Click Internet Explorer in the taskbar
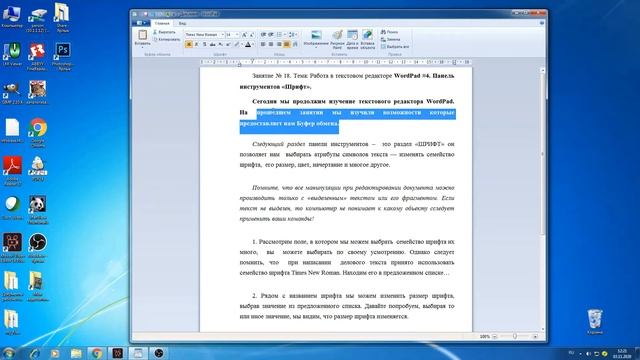 pos(34,353)
